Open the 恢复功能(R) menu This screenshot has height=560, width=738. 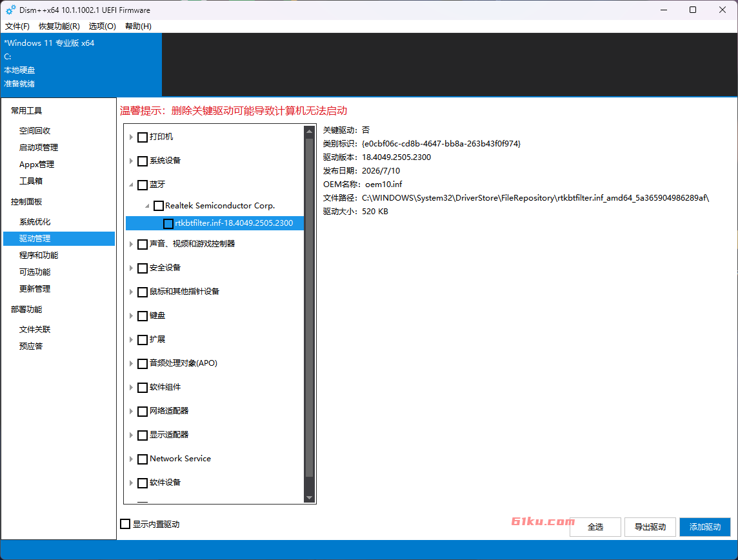[59, 26]
